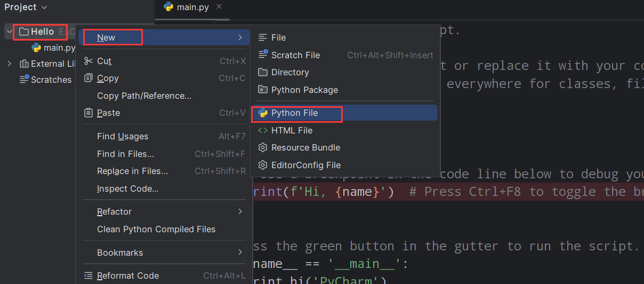Choose Cut from the context menu
Image resolution: width=644 pixels, height=284 pixels.
click(x=164, y=61)
